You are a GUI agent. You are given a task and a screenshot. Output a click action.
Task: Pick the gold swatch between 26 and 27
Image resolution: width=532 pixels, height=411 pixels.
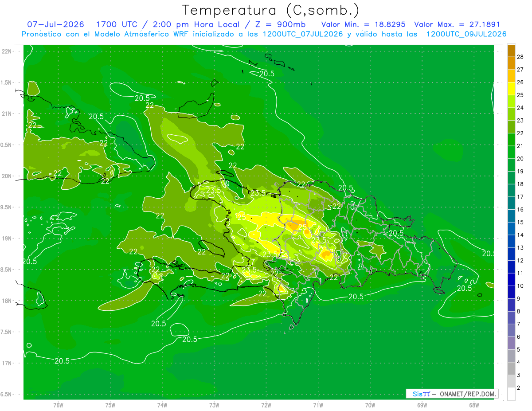[511, 76]
